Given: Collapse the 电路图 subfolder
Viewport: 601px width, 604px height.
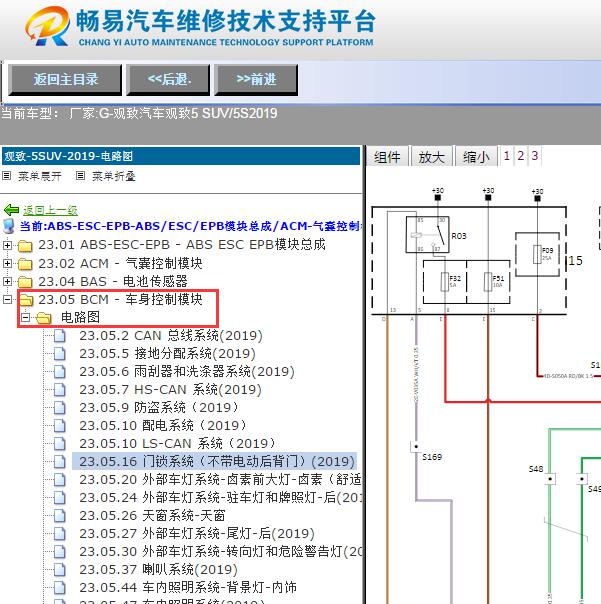Looking at the screenshot, I should (25, 317).
